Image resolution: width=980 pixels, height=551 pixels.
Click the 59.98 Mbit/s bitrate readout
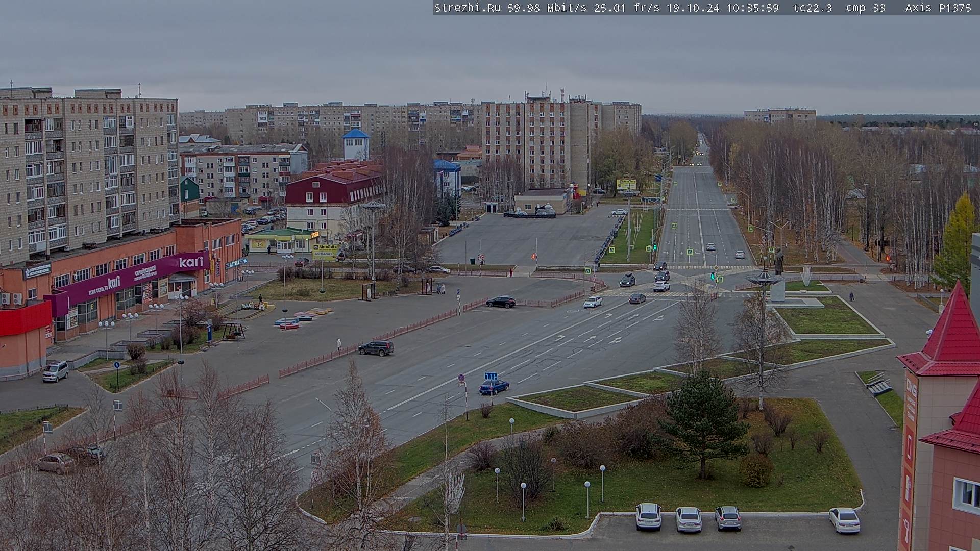pyautogui.click(x=548, y=8)
